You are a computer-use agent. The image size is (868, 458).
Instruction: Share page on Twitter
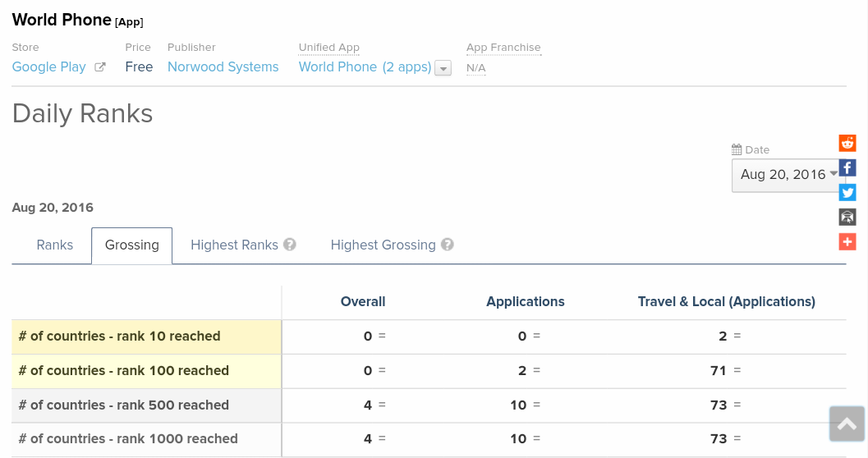[847, 193]
